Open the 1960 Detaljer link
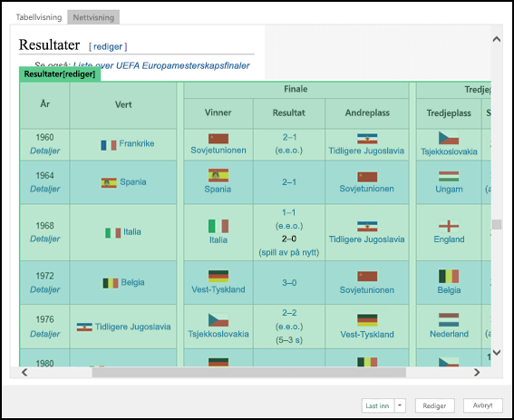514x420 pixels. pos(45,151)
